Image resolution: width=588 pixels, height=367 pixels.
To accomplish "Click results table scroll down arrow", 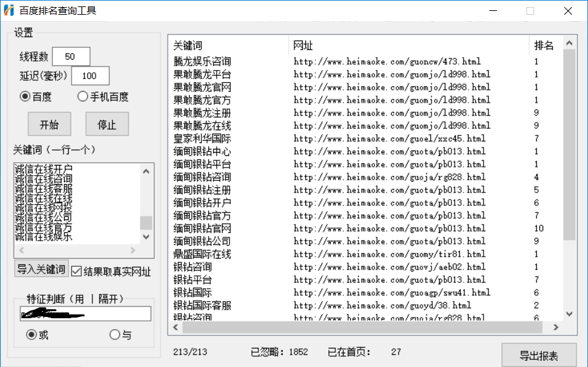I will (x=569, y=314).
